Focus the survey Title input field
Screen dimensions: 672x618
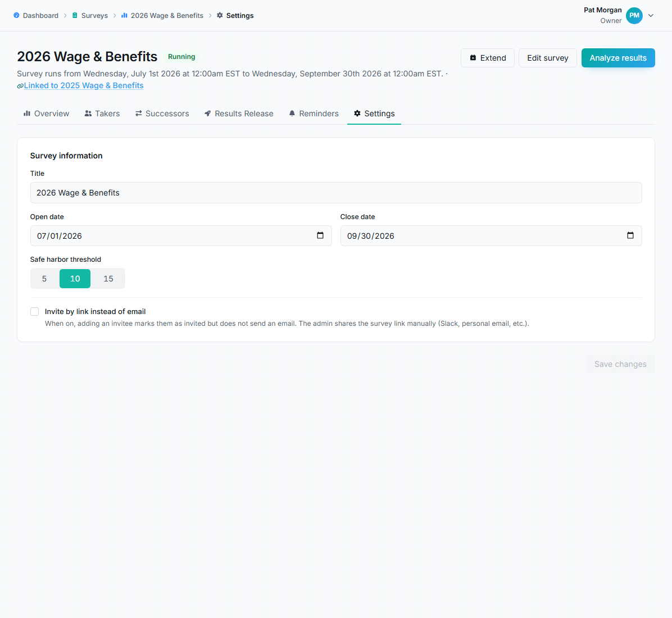336,193
